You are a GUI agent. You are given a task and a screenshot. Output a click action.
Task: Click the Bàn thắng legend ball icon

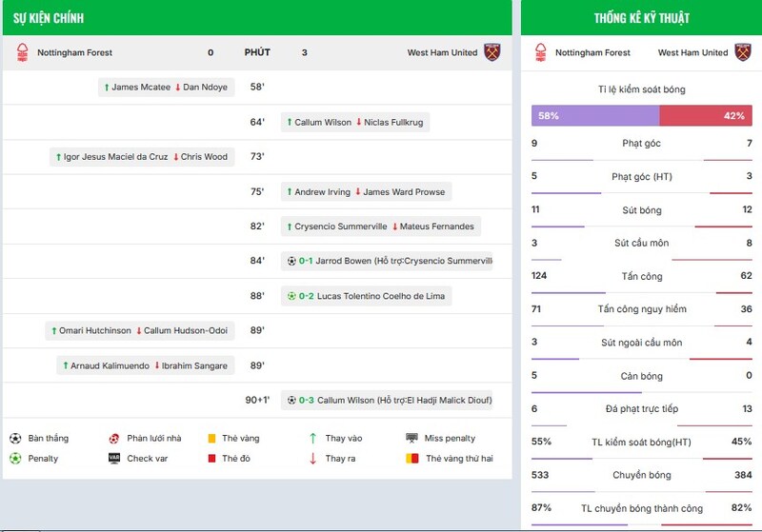(15, 439)
